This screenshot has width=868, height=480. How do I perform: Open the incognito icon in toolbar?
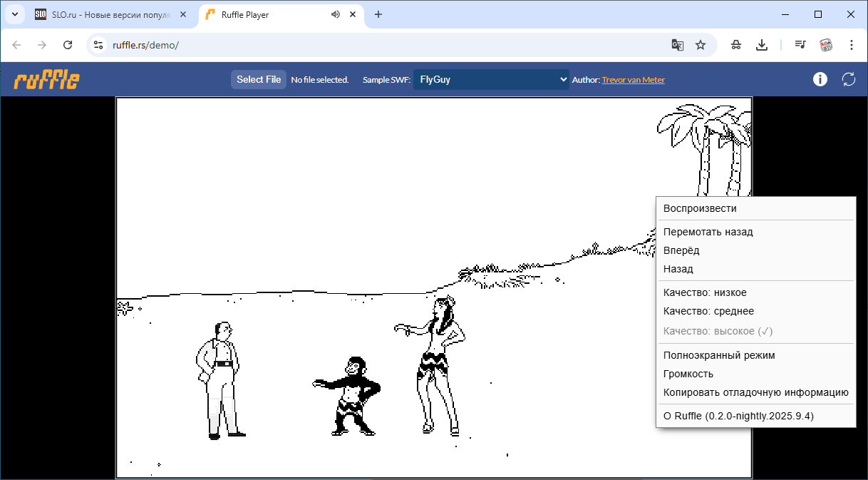click(736, 45)
